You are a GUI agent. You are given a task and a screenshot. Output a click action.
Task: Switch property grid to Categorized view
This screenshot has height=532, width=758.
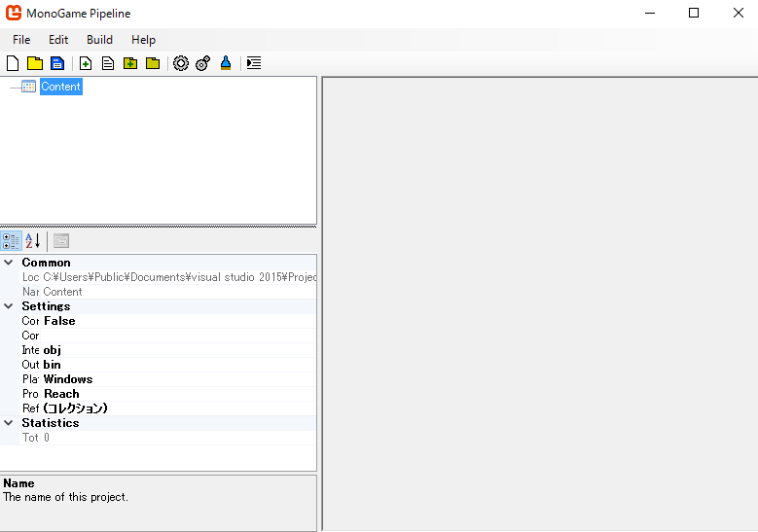(11, 240)
